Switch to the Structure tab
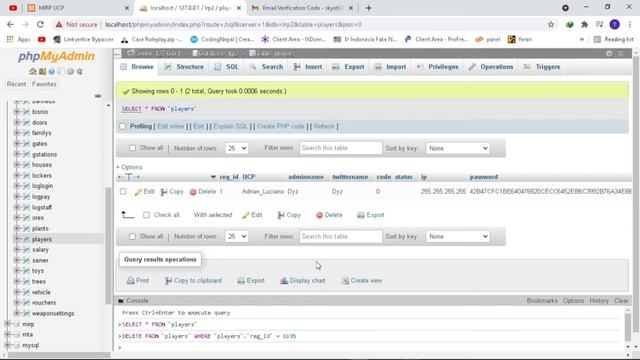Image resolution: width=640 pixels, height=360 pixels. coord(184,67)
